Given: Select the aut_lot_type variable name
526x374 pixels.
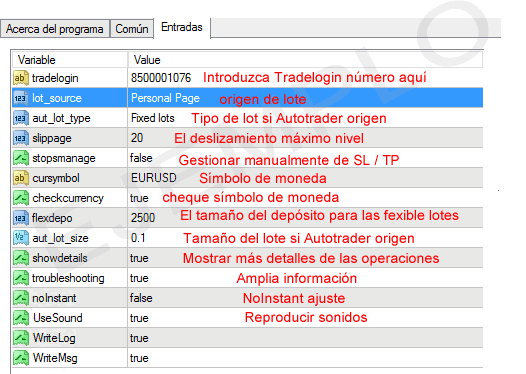Looking at the screenshot, I should (x=61, y=118).
